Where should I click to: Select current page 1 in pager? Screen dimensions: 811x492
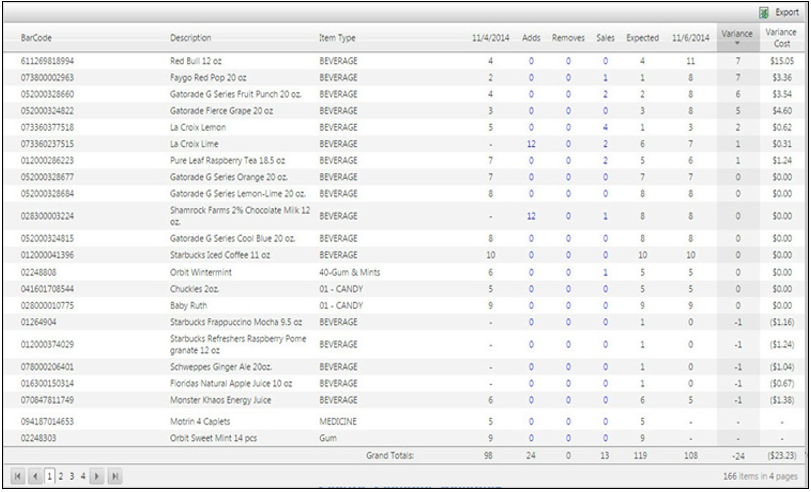pos(49,476)
